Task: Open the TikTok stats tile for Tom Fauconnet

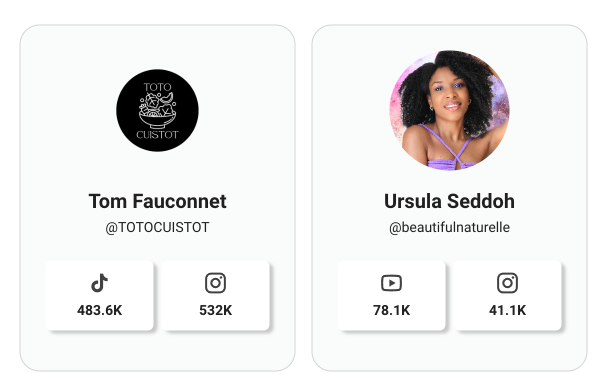Action: tap(100, 296)
